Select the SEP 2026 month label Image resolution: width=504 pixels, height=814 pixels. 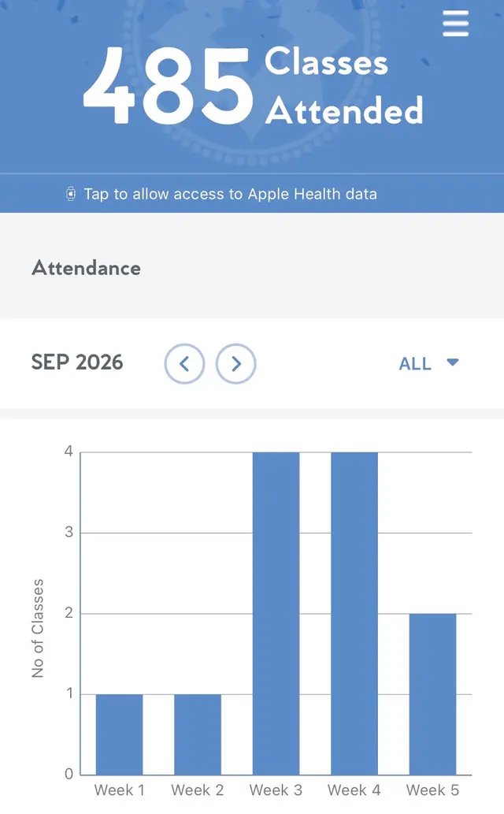tap(77, 362)
